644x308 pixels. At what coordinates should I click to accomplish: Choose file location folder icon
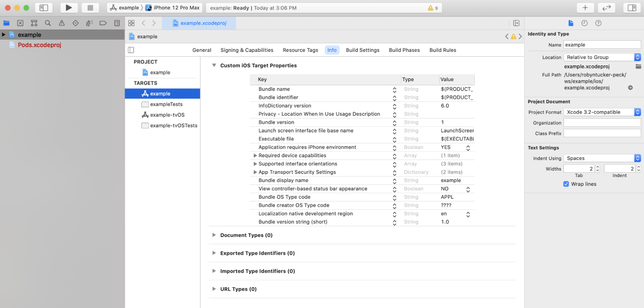click(638, 66)
